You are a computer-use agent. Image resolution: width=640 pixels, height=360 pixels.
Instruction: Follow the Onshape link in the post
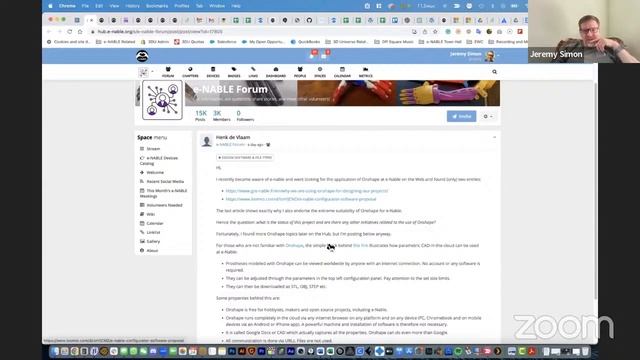[x=294, y=245]
